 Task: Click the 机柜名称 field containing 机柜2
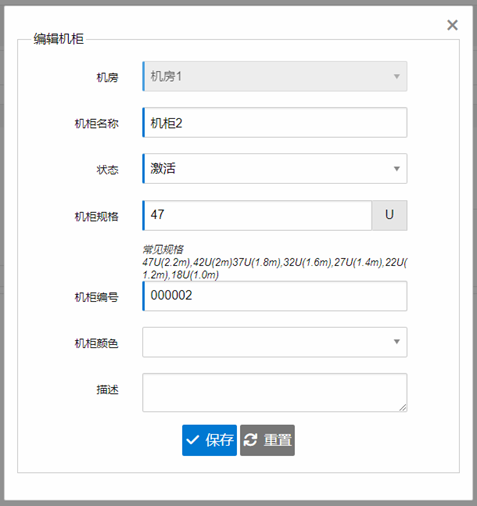[x=275, y=122]
